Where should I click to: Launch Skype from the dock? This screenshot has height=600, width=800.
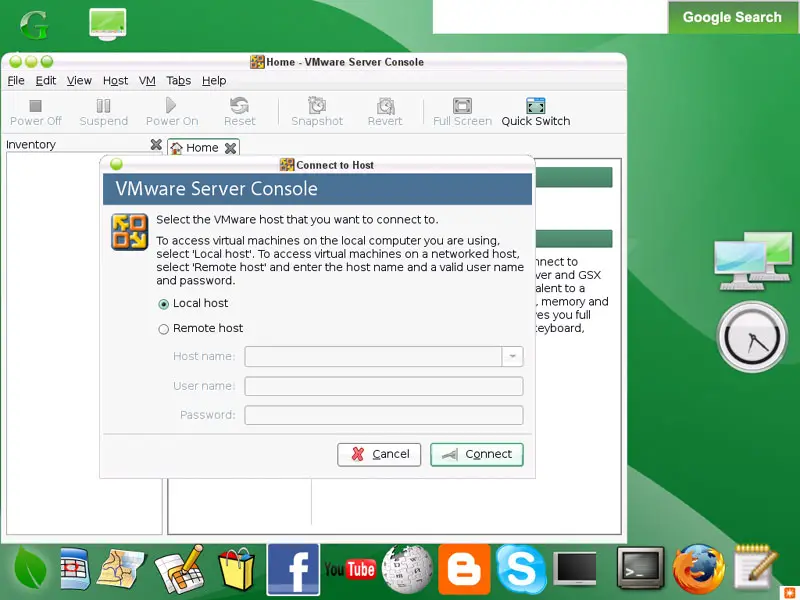pyautogui.click(x=521, y=569)
